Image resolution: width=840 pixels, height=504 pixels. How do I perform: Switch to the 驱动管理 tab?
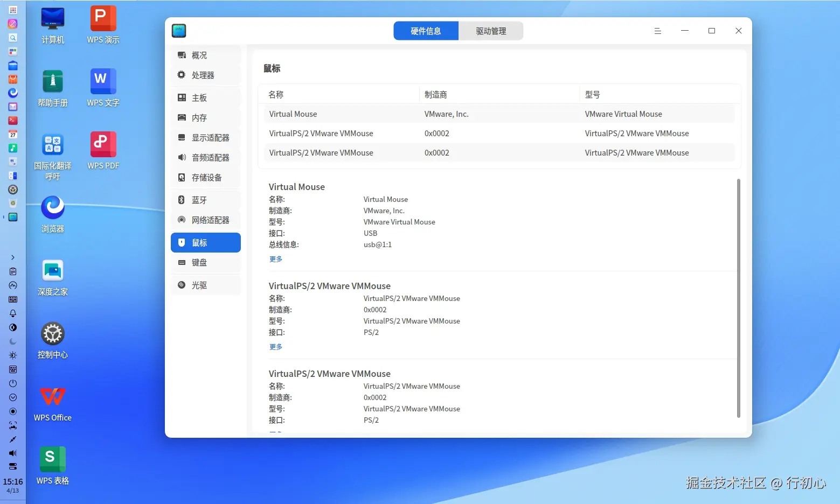[491, 31]
